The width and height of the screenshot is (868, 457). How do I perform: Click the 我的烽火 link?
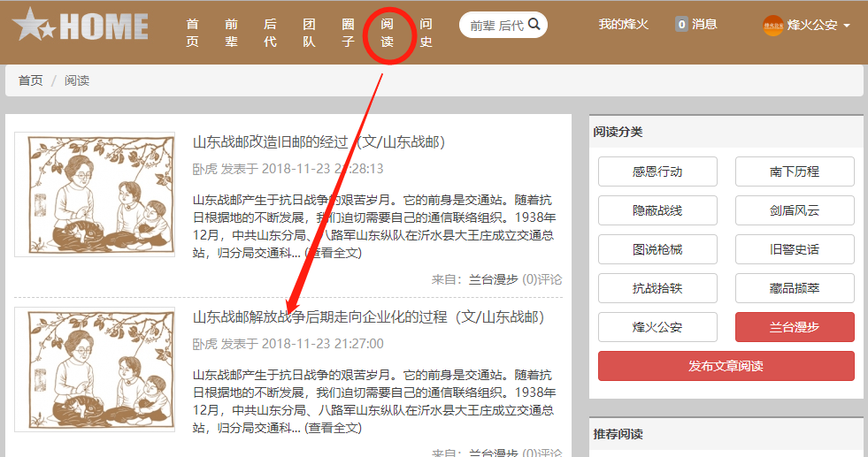tap(623, 25)
